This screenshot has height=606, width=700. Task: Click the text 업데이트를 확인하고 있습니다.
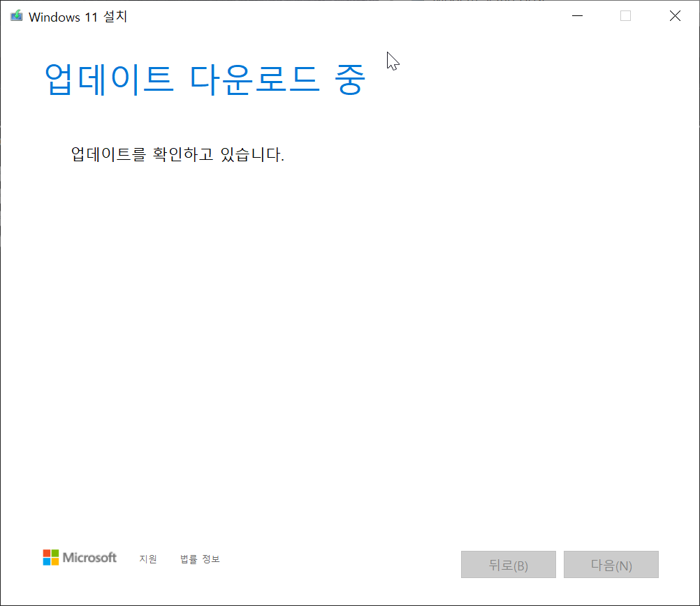(x=177, y=154)
